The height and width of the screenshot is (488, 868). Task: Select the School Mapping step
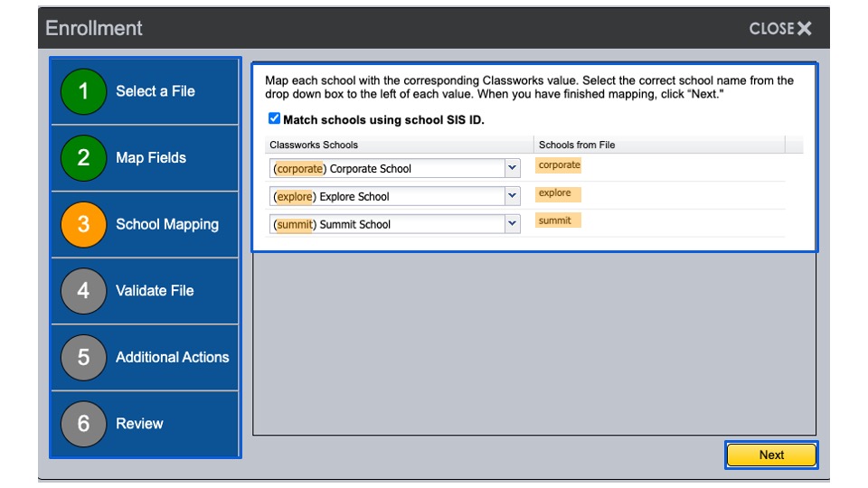click(145, 224)
